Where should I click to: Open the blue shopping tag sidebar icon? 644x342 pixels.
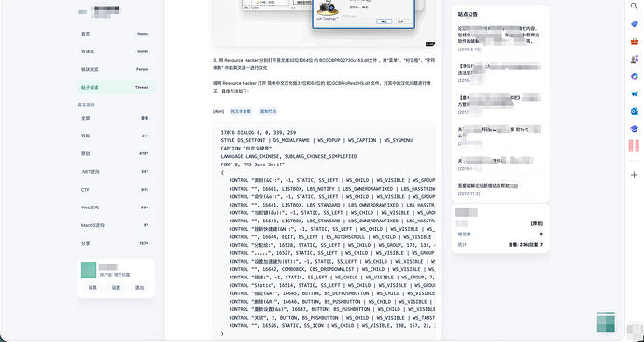click(x=634, y=24)
